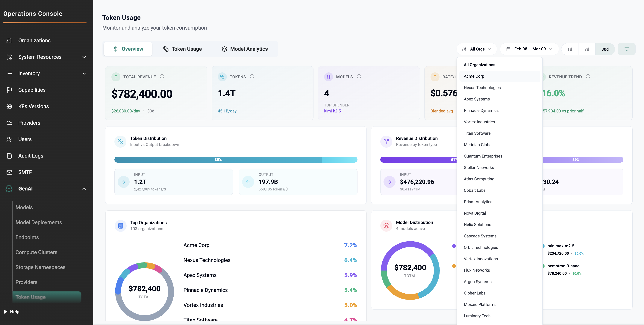The image size is (644, 325).
Task: Open Audit Logs from sidebar icon
Action: tap(9, 156)
